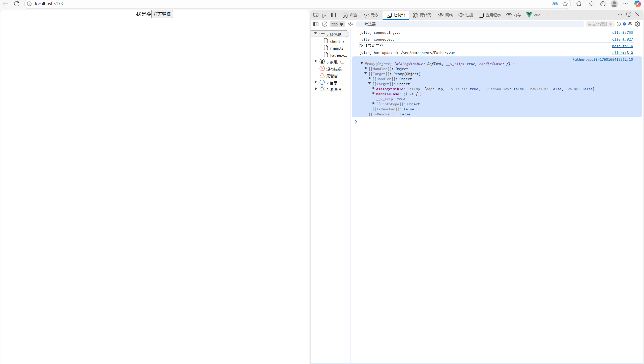This screenshot has width=644, height=364.
Task: Add a tool with the plus icon
Action: [x=548, y=15]
